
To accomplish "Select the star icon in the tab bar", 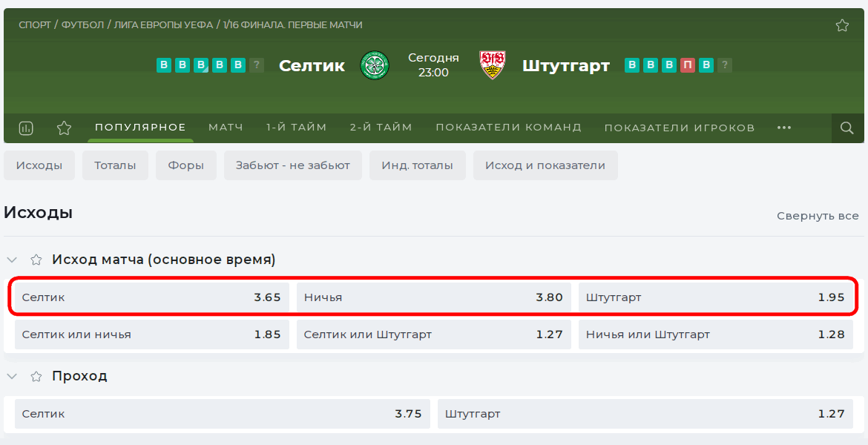I will 64,128.
